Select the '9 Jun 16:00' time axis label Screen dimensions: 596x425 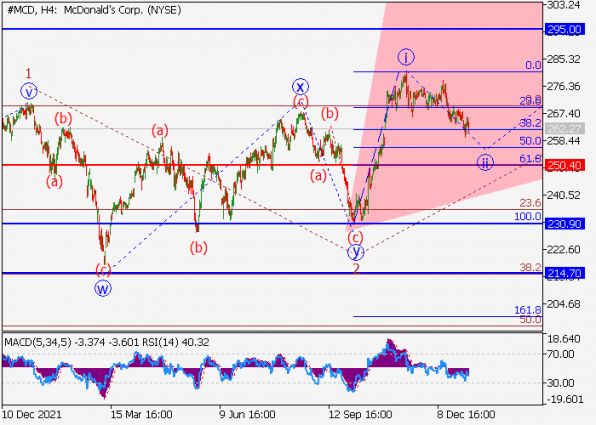(247, 414)
